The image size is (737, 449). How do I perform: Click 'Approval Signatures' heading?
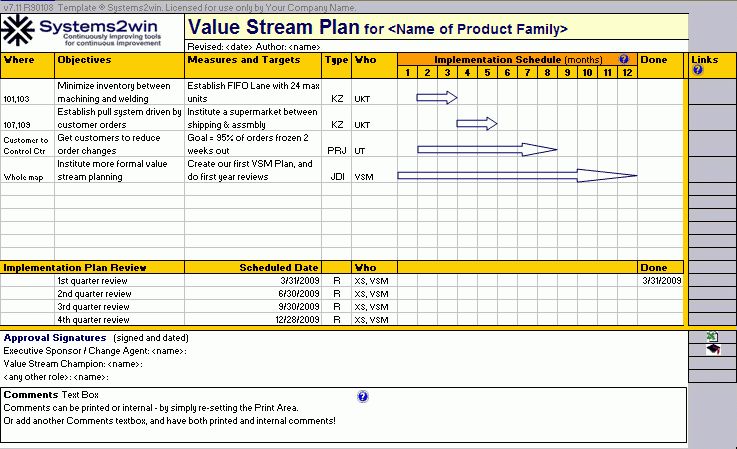[x=55, y=338]
